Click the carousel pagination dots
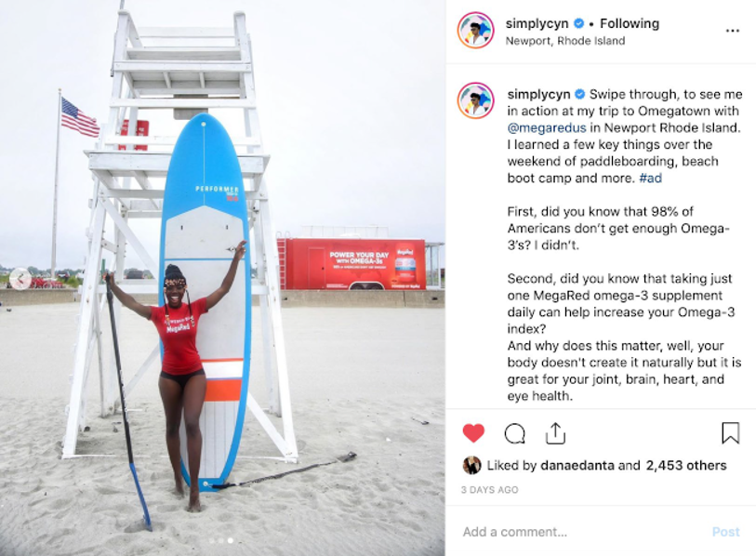Screen dimensions: 756x556 [221, 540]
